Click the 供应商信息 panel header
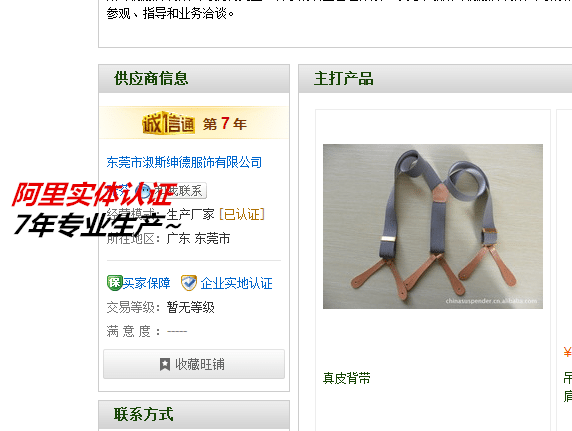This screenshot has width=572, height=431. coord(194,78)
